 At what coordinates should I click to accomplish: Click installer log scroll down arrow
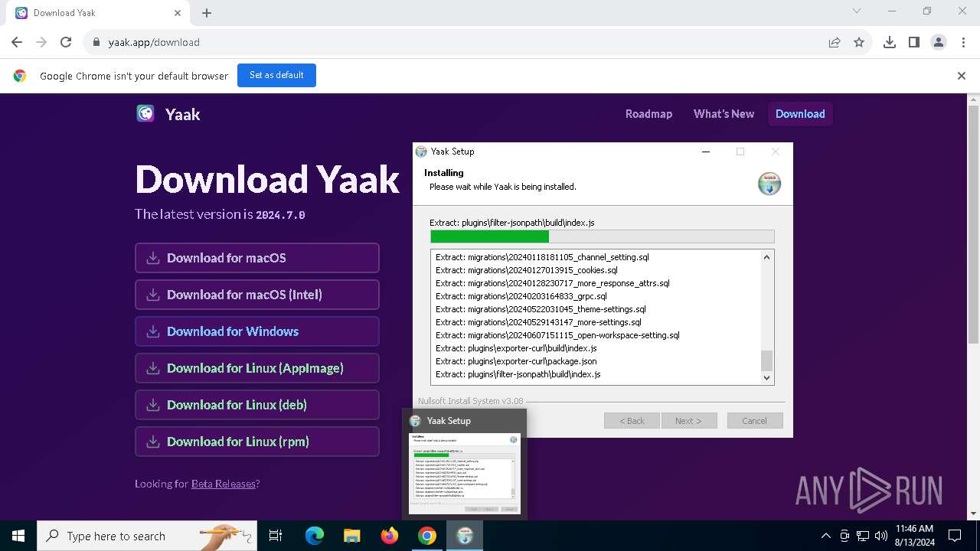tap(766, 377)
